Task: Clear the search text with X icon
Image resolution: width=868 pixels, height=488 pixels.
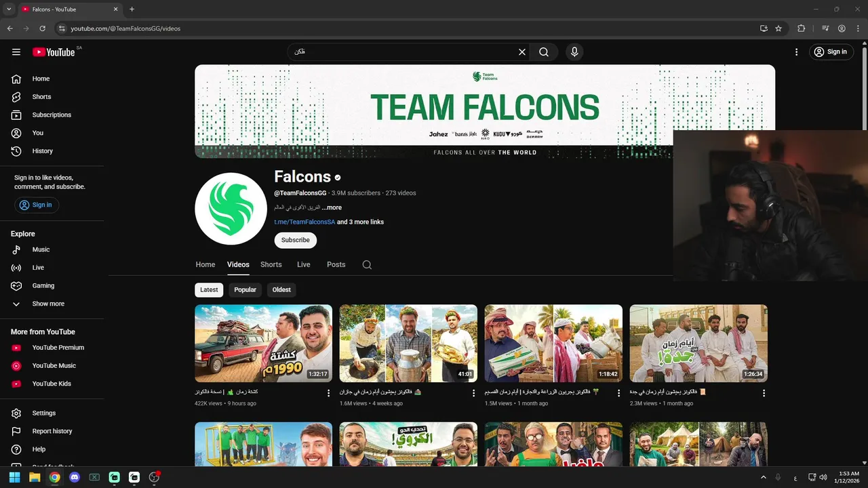Action: pyautogui.click(x=522, y=52)
